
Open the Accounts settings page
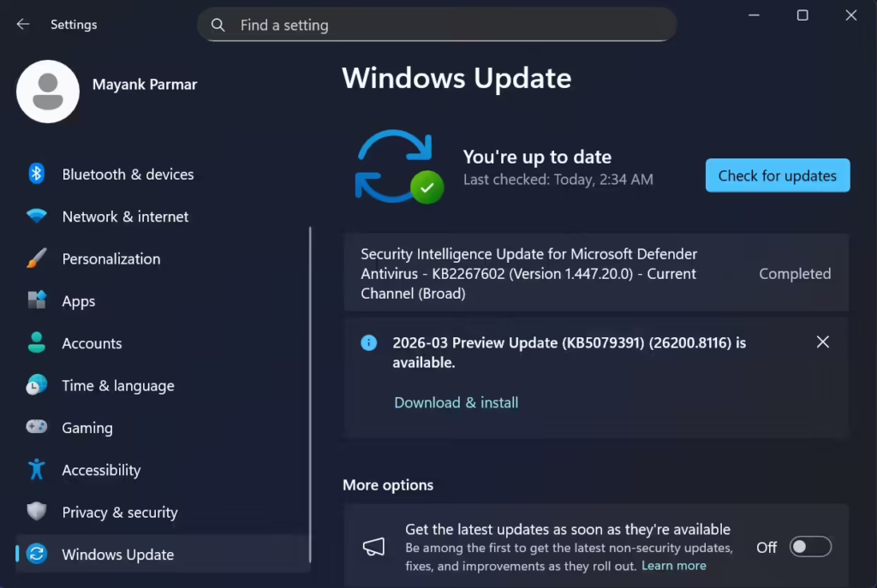(x=92, y=343)
